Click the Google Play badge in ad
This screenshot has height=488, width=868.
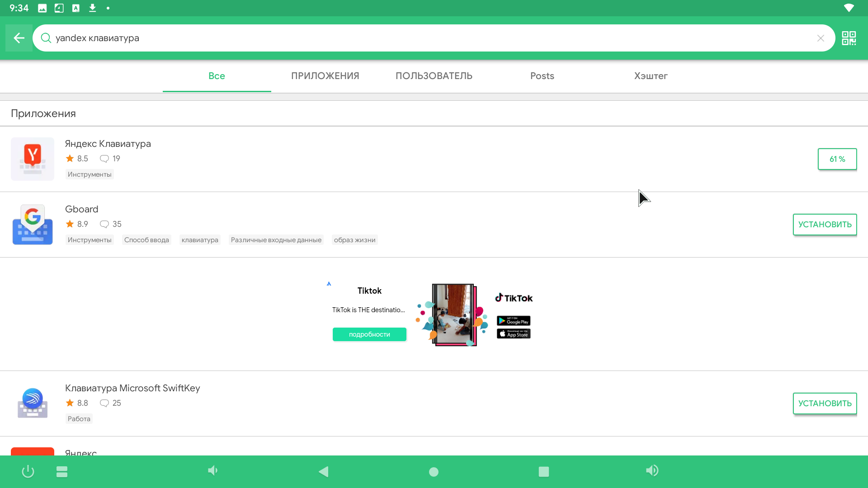(514, 321)
